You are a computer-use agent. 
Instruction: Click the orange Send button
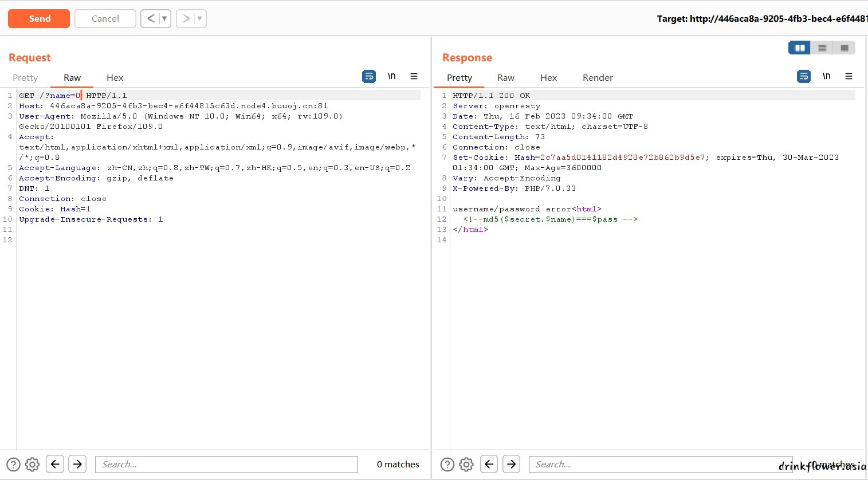39,18
